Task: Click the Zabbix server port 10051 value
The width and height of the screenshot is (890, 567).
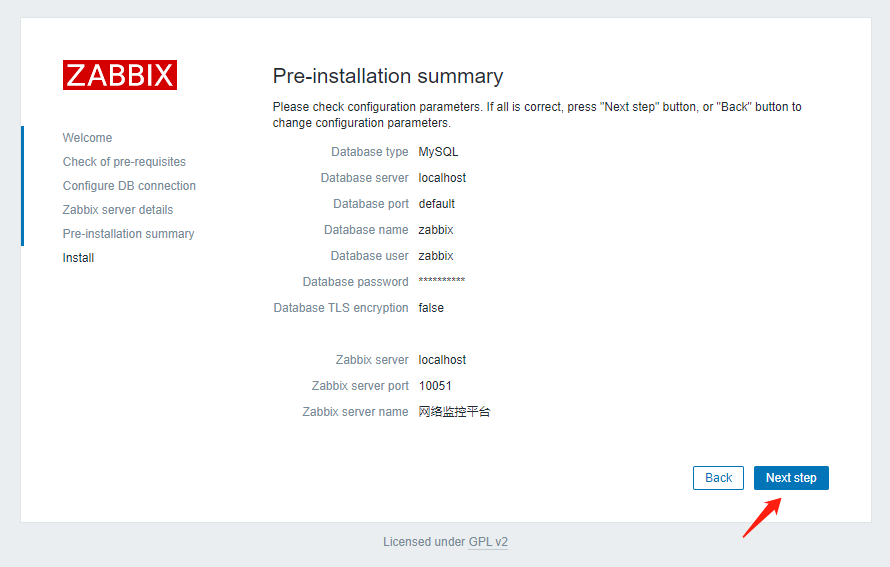Action: (436, 386)
